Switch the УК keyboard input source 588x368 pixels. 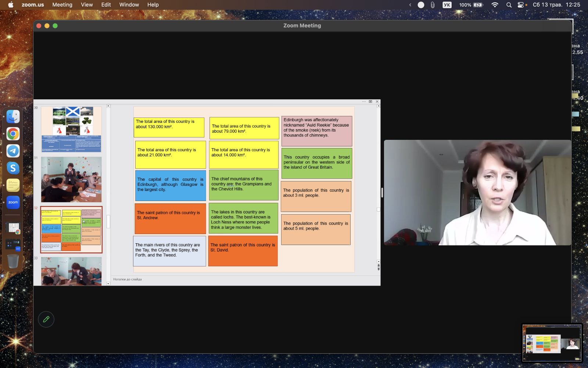(447, 5)
